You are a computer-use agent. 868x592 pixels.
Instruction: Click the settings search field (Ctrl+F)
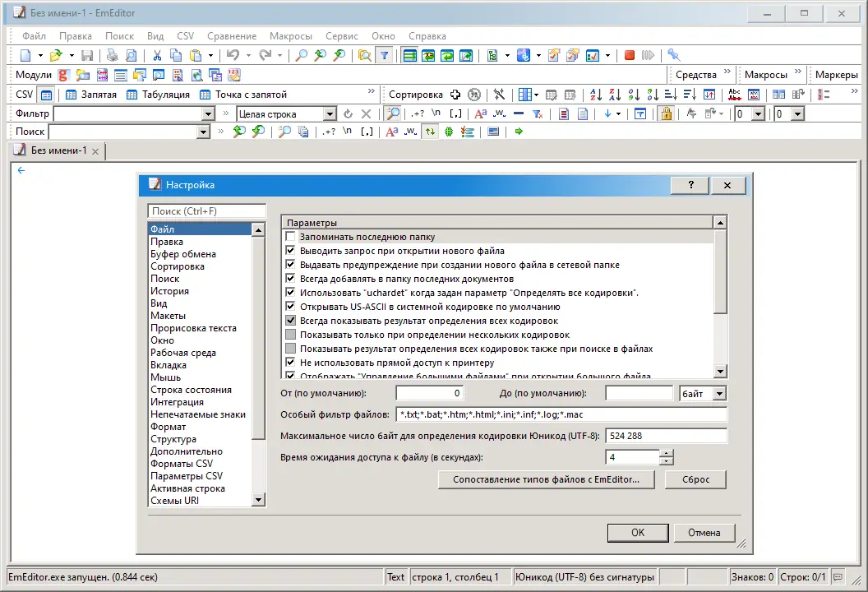tap(207, 211)
